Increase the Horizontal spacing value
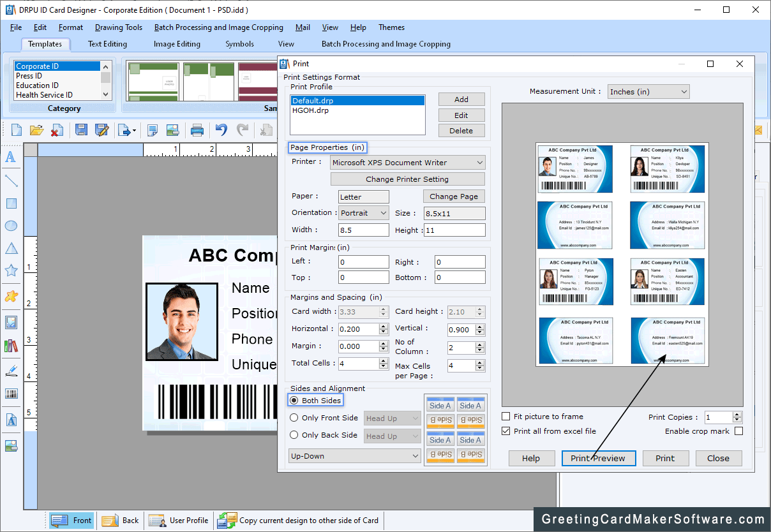This screenshot has height=532, width=771. click(384, 326)
